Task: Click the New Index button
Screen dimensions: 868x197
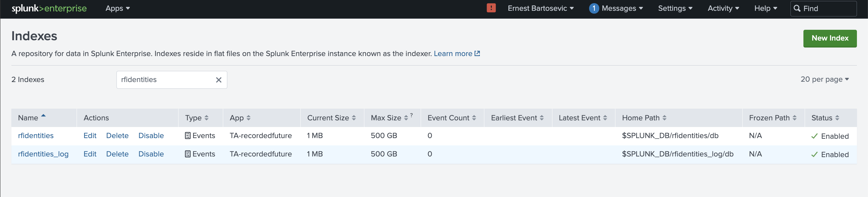Action: point(829,38)
